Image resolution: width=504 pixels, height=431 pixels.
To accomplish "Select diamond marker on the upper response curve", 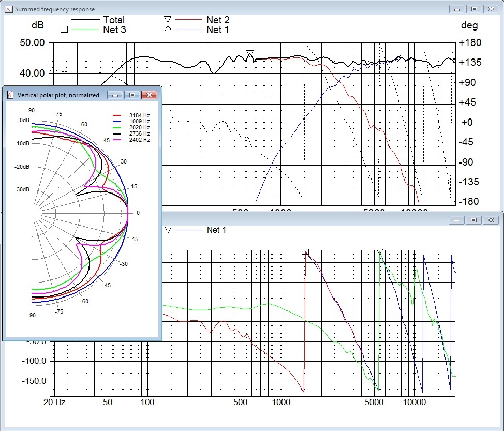I will click(x=398, y=57).
